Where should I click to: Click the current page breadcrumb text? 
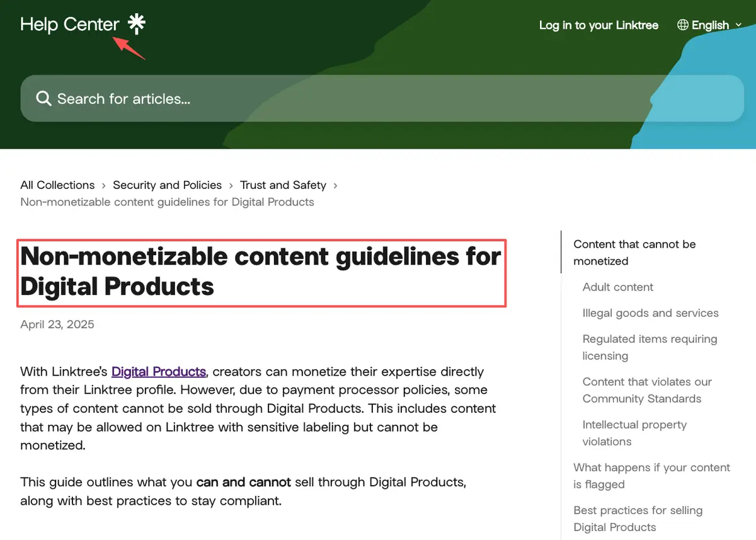coord(167,202)
